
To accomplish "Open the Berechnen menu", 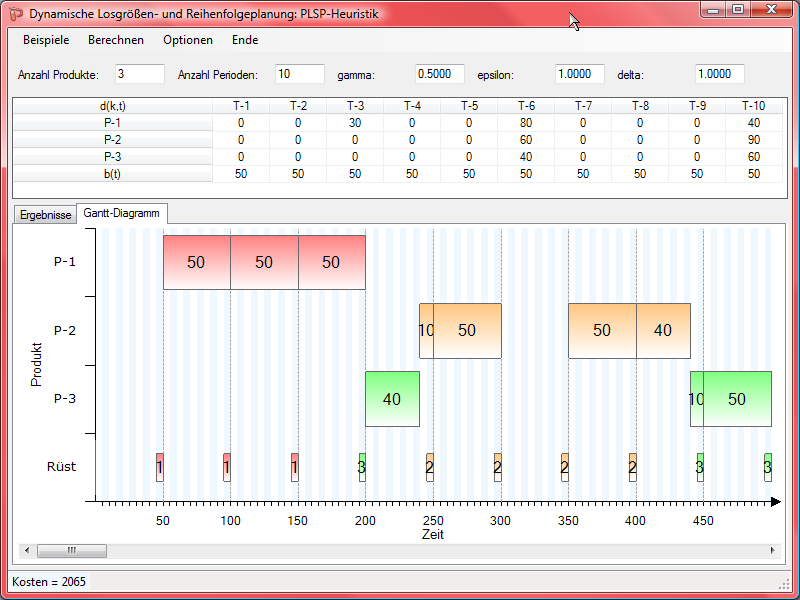I will click(x=116, y=40).
